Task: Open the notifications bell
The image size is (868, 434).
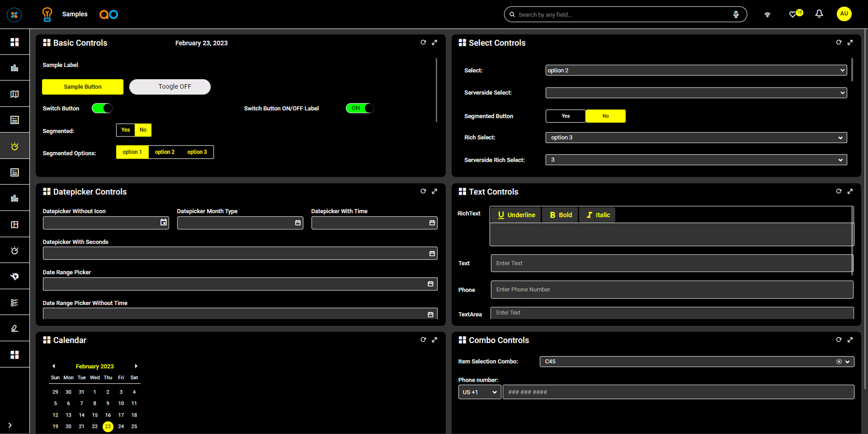Action: click(x=819, y=14)
